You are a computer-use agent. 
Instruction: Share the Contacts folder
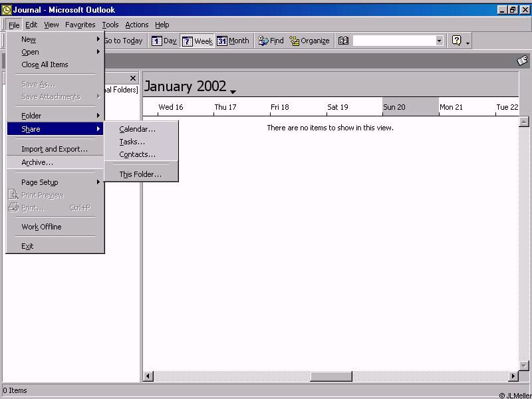pyautogui.click(x=141, y=154)
